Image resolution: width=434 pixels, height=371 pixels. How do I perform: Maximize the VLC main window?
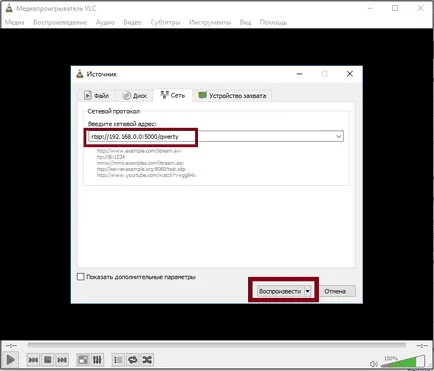395,8
